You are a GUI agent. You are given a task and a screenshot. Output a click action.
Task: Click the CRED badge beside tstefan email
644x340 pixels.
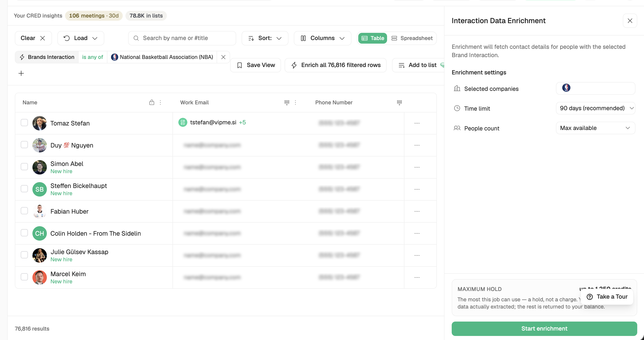(183, 122)
